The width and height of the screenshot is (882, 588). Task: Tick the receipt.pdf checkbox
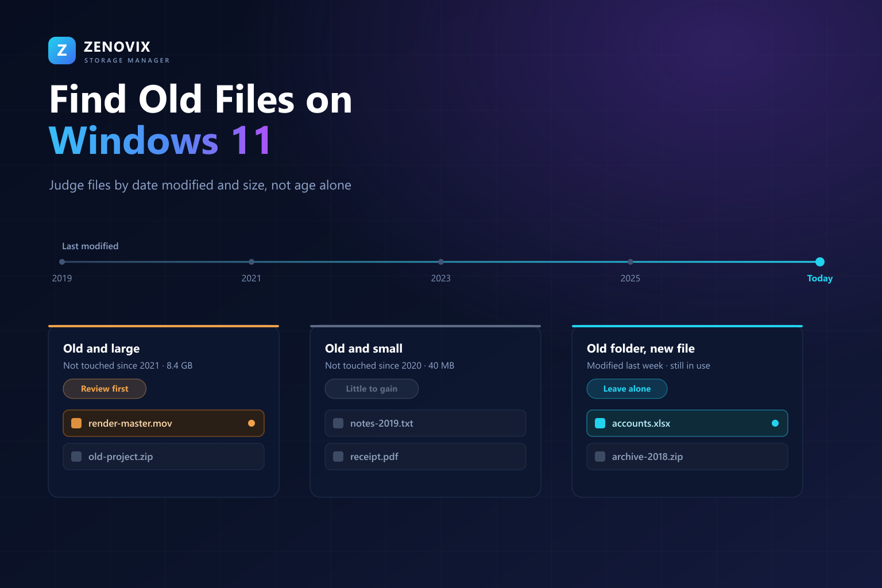click(338, 457)
